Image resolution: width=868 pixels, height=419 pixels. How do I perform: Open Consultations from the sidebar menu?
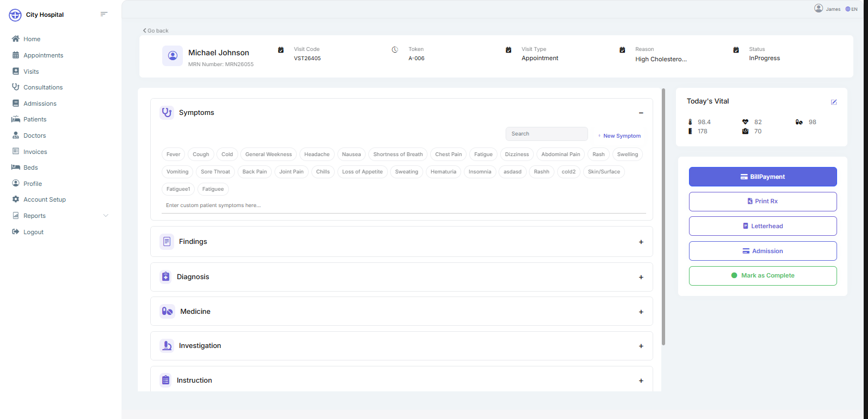[43, 87]
